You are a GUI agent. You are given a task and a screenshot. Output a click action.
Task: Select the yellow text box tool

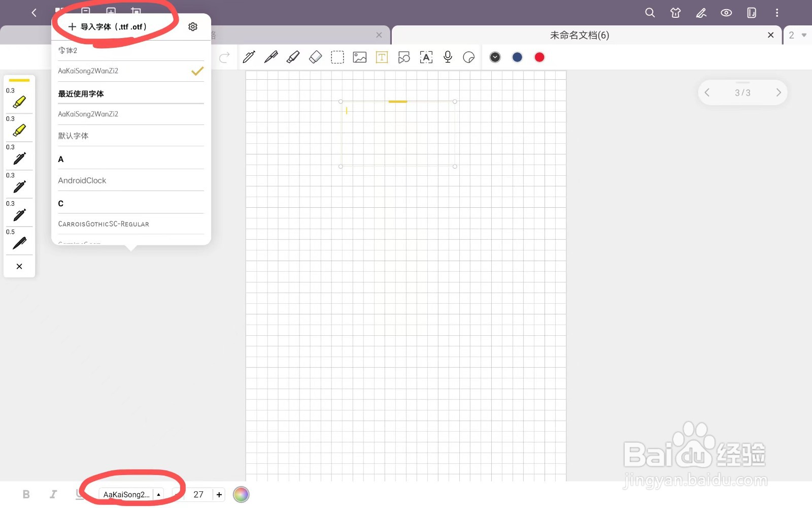click(382, 57)
